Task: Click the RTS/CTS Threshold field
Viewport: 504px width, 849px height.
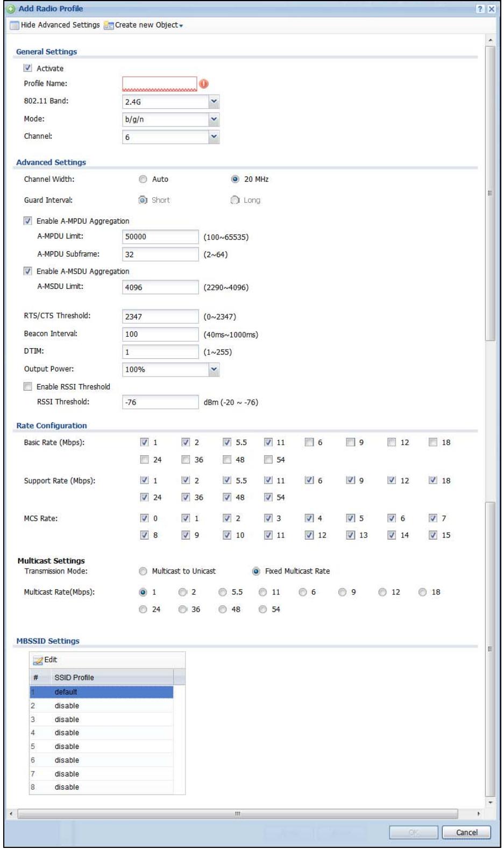Action: [x=160, y=317]
